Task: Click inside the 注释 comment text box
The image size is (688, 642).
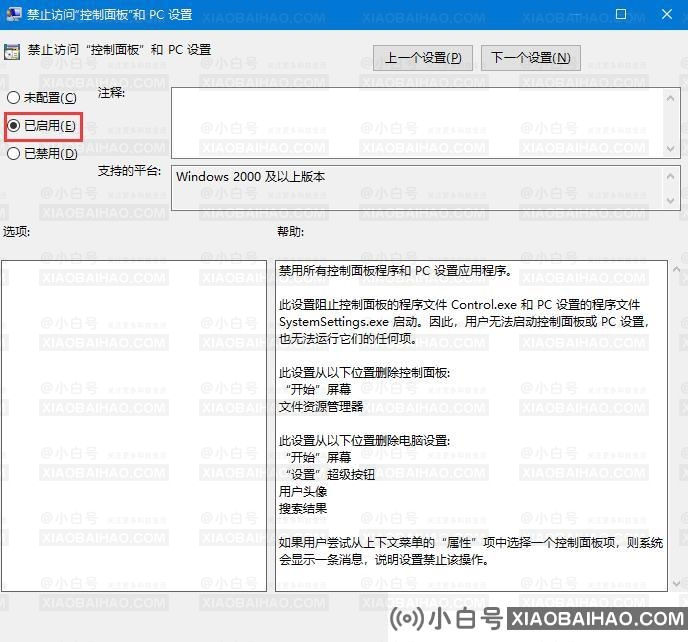Action: (417, 123)
